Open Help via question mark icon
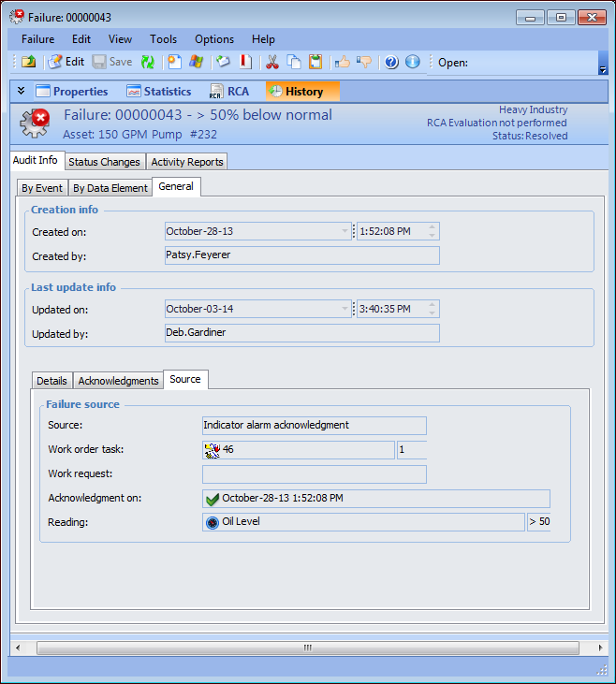The width and height of the screenshot is (616, 684). 391,62
